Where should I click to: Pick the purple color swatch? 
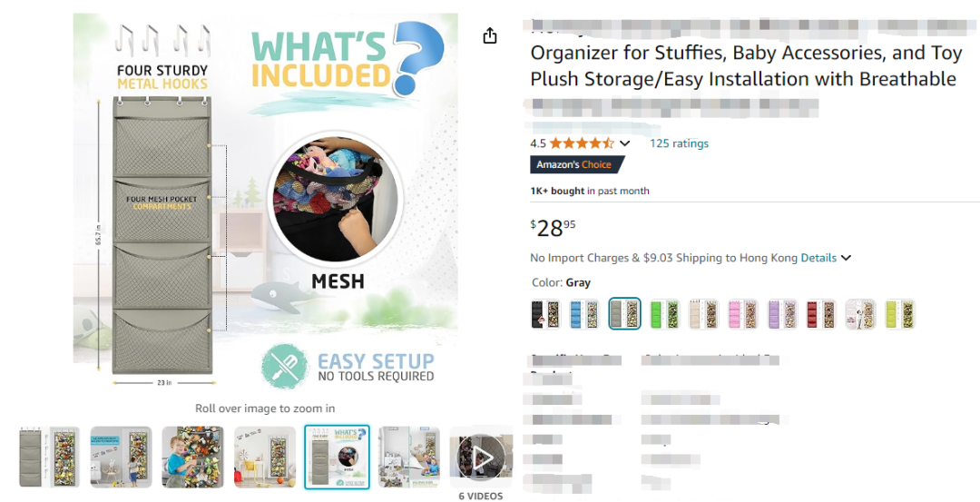coord(782,314)
